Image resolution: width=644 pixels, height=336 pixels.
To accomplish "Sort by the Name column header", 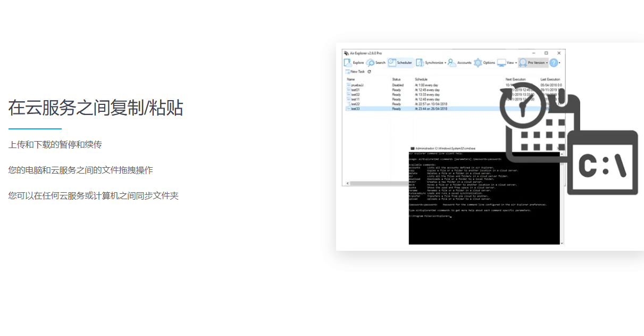I will (x=351, y=79).
